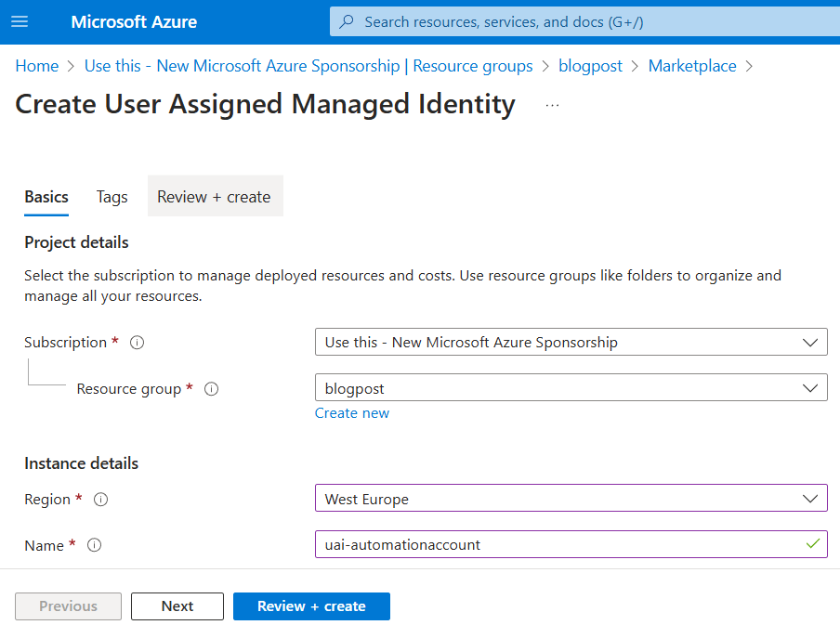Click the Resource group info icon
Screen dimensions: 840x625
coord(211,389)
